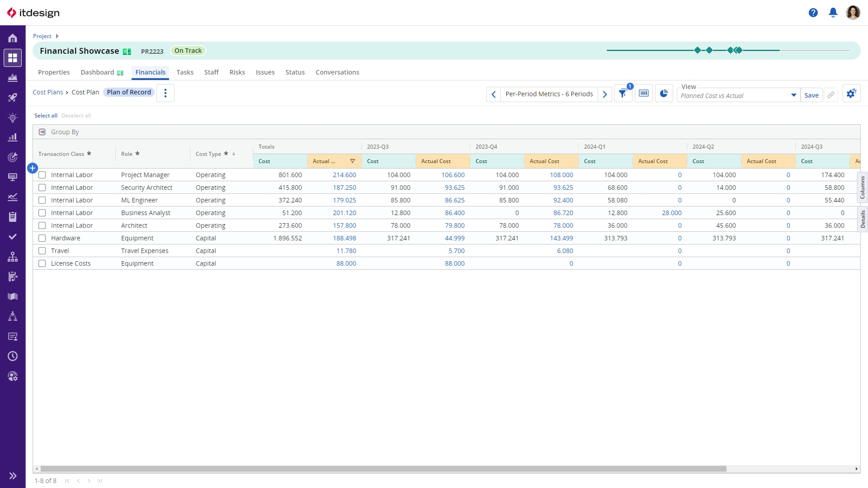Open the help question mark icon
The width and height of the screenshot is (868, 488).
813,13
